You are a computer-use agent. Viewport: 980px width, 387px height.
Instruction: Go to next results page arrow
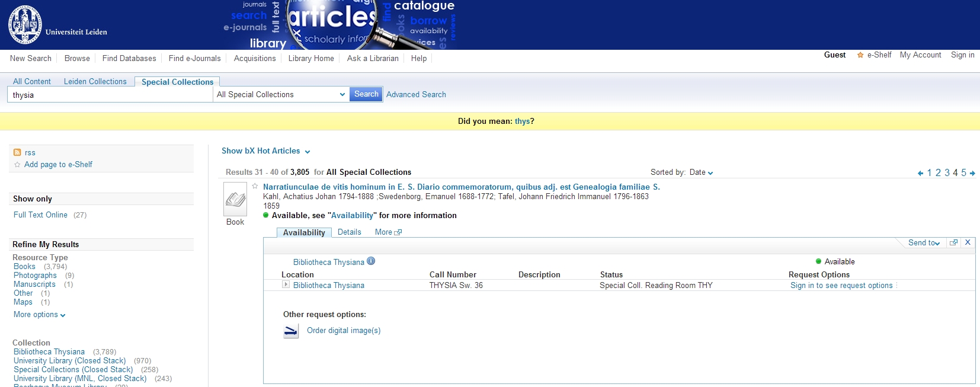972,173
